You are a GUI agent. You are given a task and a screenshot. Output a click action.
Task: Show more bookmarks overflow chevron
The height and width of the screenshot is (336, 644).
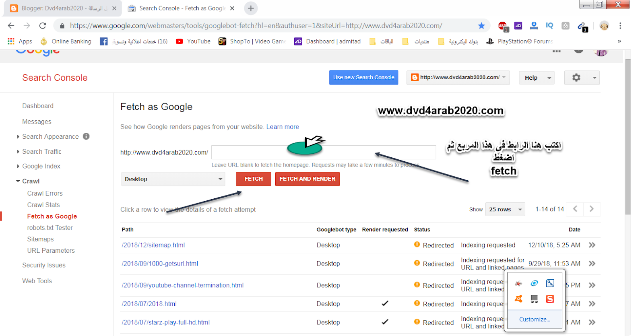[x=619, y=41]
